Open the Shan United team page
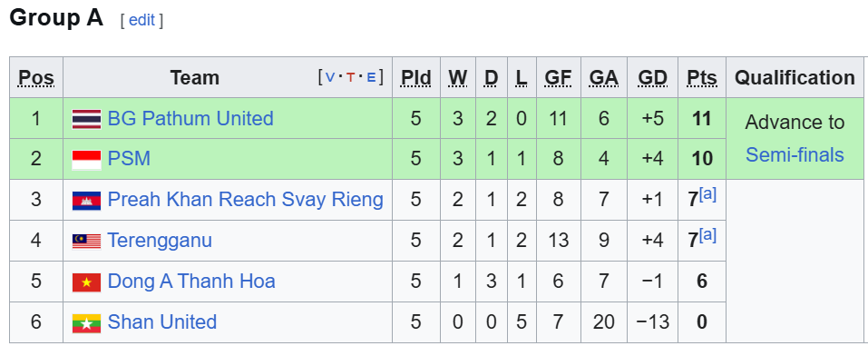The height and width of the screenshot is (346, 868). coord(161,322)
